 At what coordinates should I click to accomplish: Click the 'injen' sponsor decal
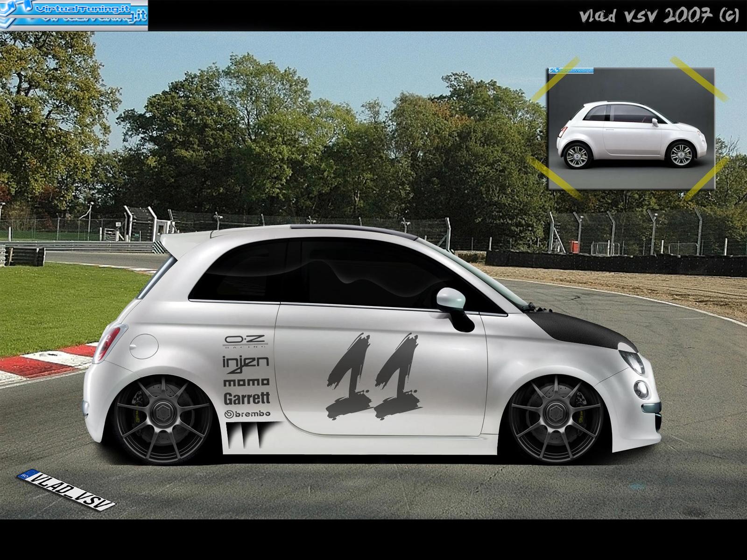click(246, 364)
